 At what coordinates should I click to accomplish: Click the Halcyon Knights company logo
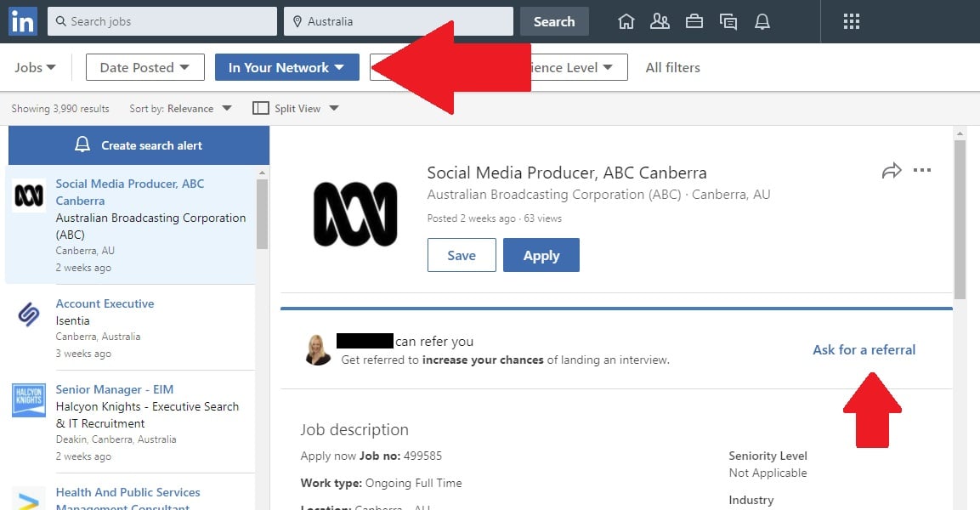(x=29, y=400)
